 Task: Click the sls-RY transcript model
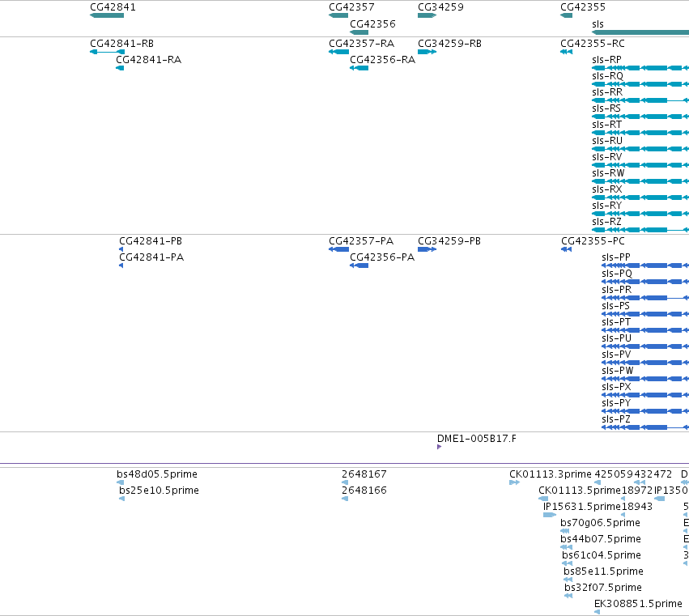(x=640, y=214)
